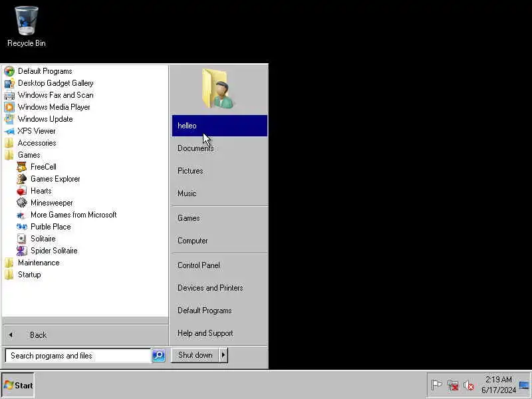
Task: Click the Shut down button
Action: [x=195, y=355]
